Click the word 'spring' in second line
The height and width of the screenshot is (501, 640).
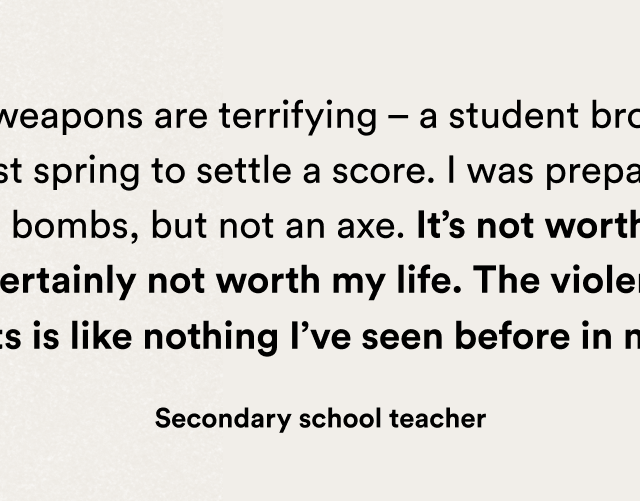click(x=87, y=173)
